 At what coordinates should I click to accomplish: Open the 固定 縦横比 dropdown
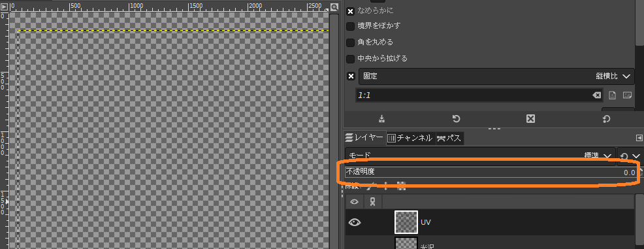click(x=496, y=76)
